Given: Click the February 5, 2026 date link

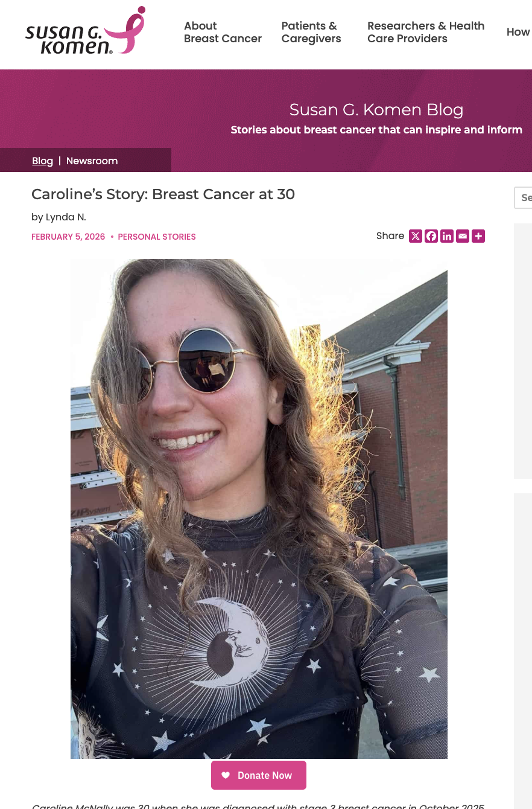Looking at the screenshot, I should 68,237.
